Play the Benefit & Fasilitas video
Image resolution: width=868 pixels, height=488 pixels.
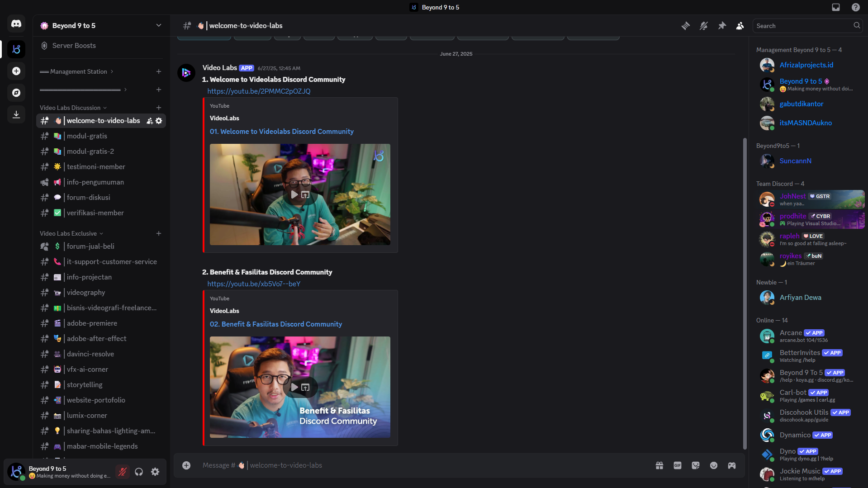pos(294,387)
